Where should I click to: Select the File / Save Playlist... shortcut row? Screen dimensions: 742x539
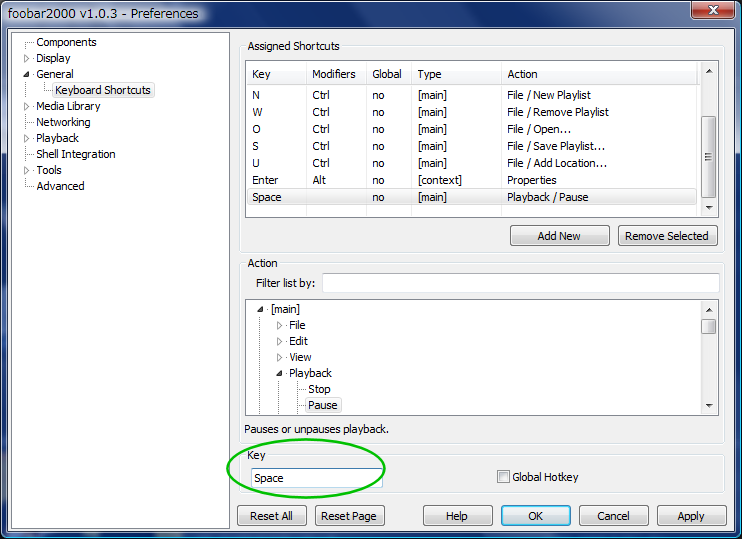(x=472, y=146)
